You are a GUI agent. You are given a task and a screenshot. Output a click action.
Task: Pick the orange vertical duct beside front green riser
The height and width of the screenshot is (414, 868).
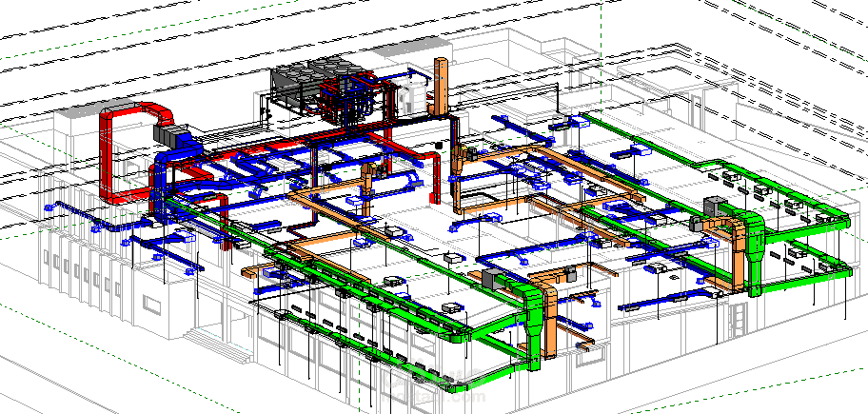click(x=550, y=324)
